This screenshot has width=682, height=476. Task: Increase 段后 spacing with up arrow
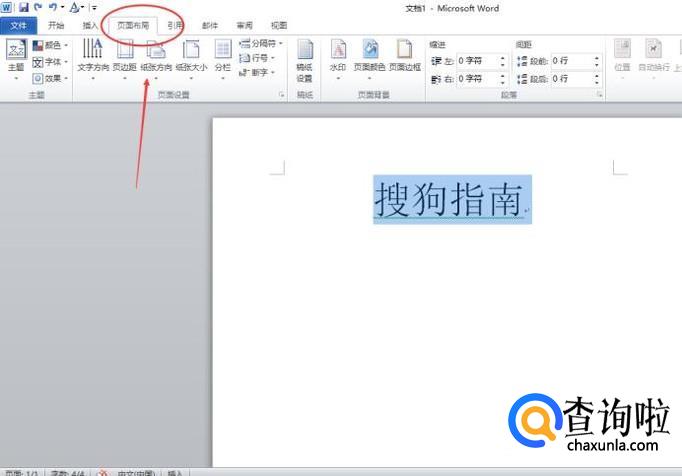(x=596, y=75)
